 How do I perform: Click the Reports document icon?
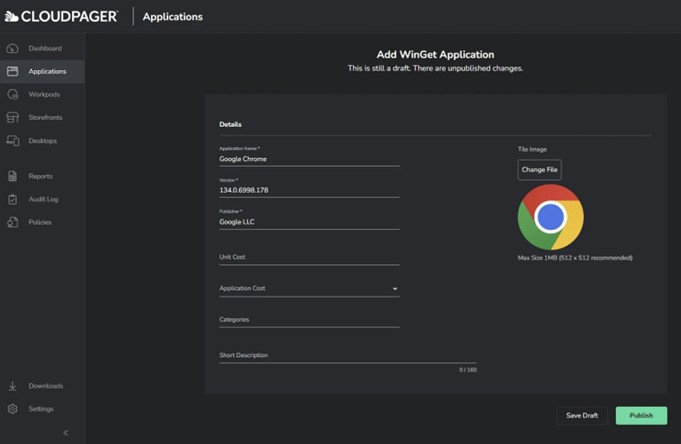[12, 176]
